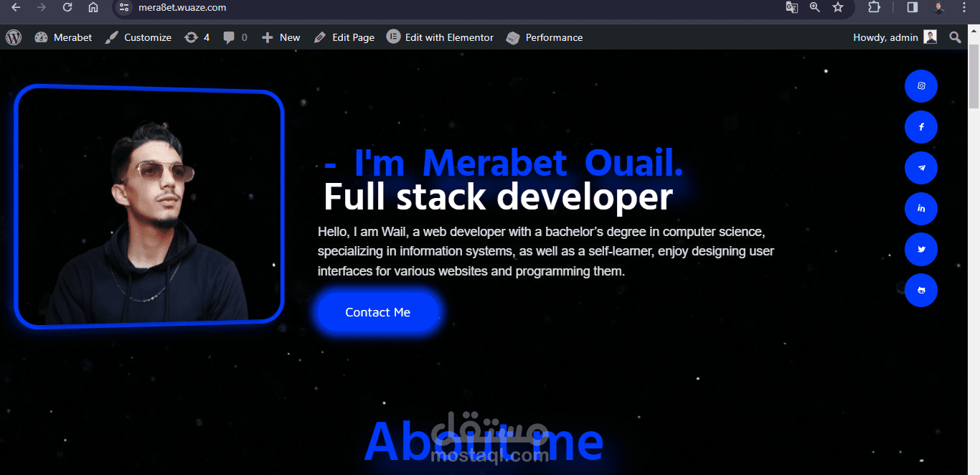Open the Instagram social link
This screenshot has width=980, height=475.
tap(921, 86)
